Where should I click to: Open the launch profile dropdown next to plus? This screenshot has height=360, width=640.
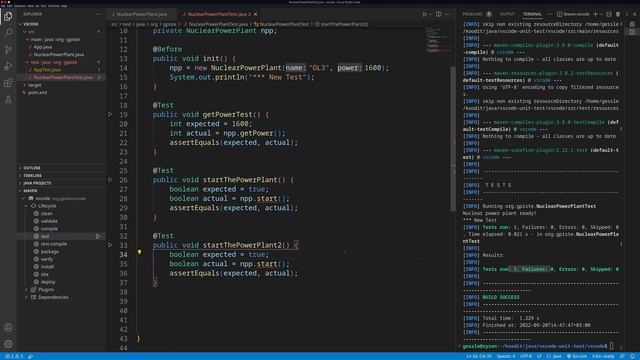pos(601,14)
